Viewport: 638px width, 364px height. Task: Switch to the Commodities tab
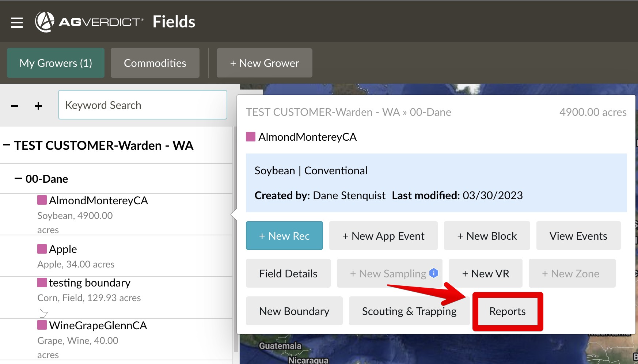155,63
